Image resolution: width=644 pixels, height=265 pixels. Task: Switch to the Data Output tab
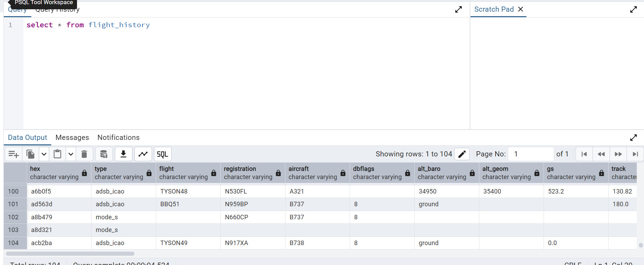(28, 137)
